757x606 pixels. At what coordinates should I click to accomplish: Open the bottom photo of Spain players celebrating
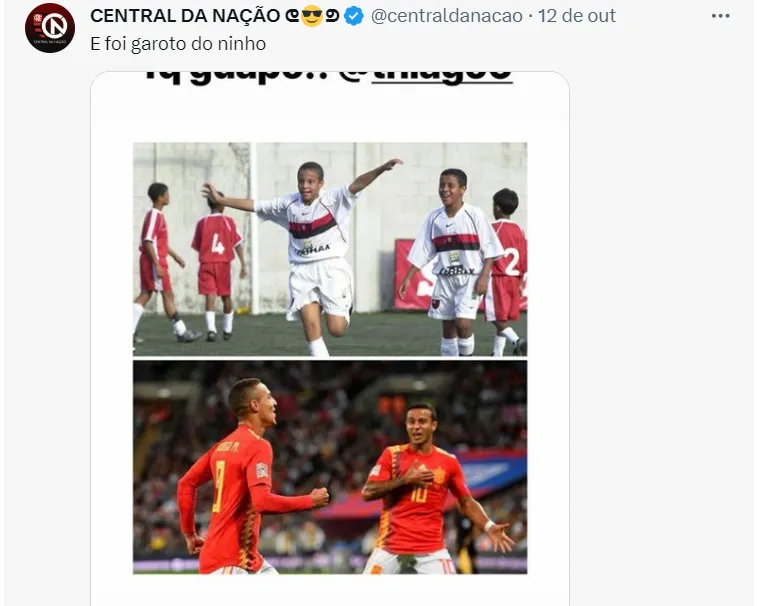click(330, 467)
